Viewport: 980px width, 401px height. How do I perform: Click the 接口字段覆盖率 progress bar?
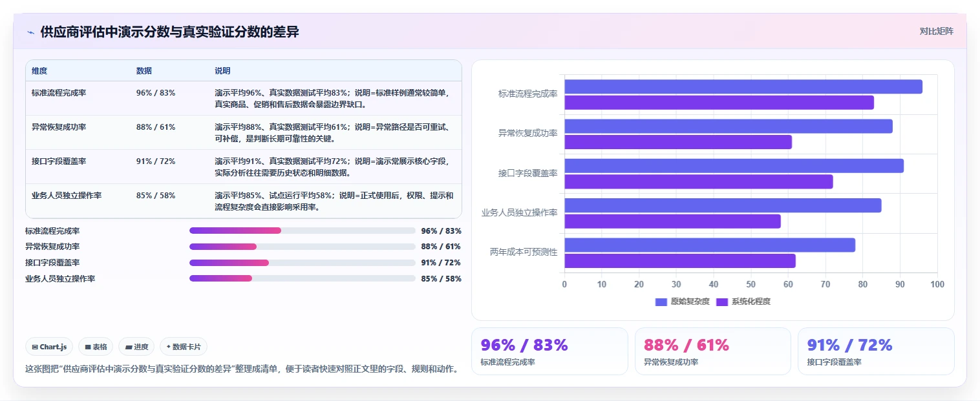303,263
